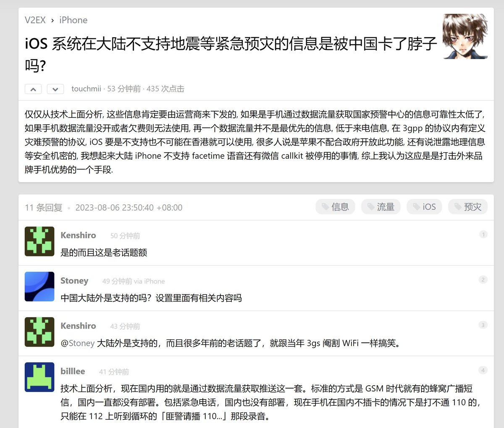
Task: Click Kenshiro's avatar on the third reply
Action: coord(39,332)
